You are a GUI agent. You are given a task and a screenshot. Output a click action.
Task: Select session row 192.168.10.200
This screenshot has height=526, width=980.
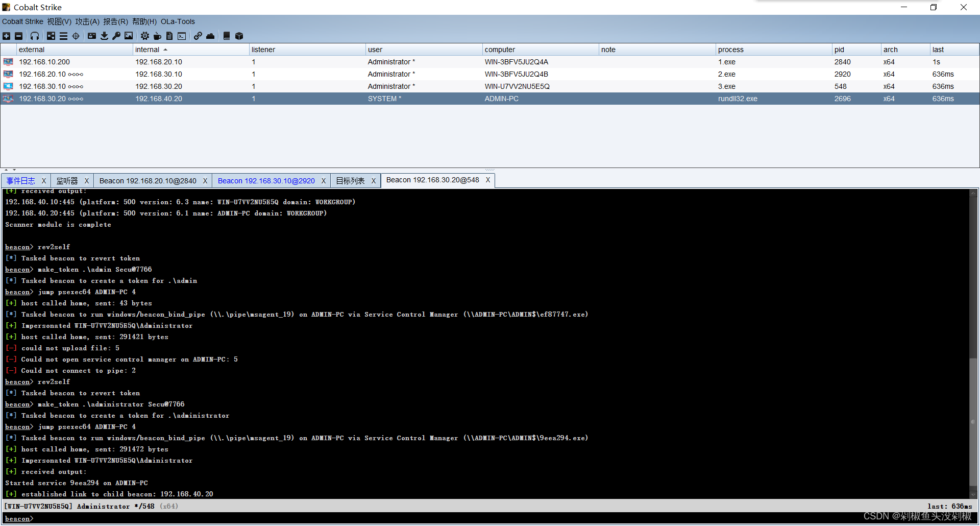[x=490, y=62]
